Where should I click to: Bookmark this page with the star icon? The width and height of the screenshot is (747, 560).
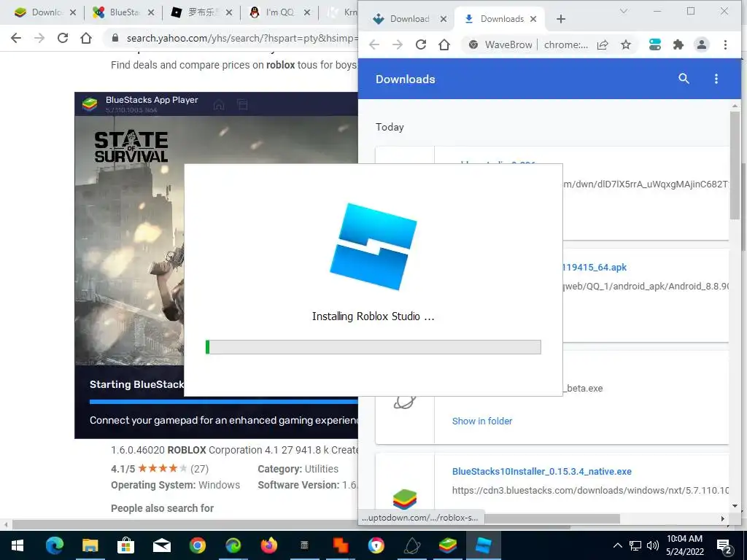[626, 44]
